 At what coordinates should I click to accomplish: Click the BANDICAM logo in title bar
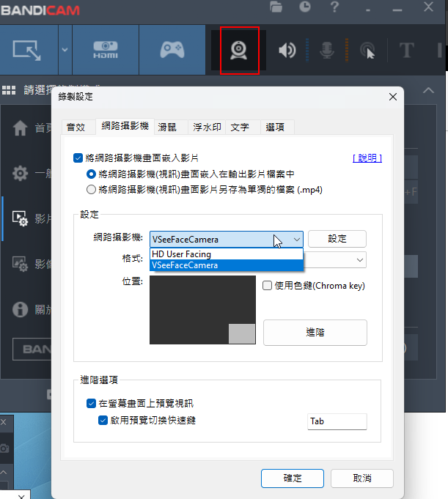[40, 10]
